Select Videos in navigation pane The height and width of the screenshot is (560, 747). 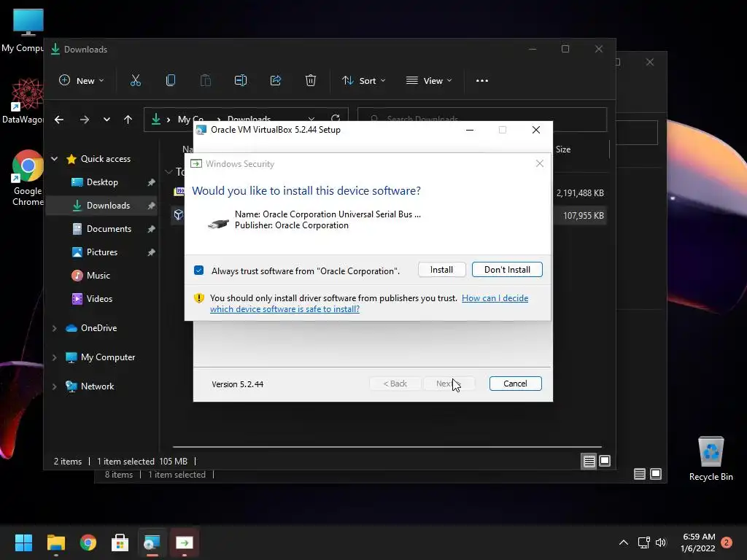(x=102, y=298)
